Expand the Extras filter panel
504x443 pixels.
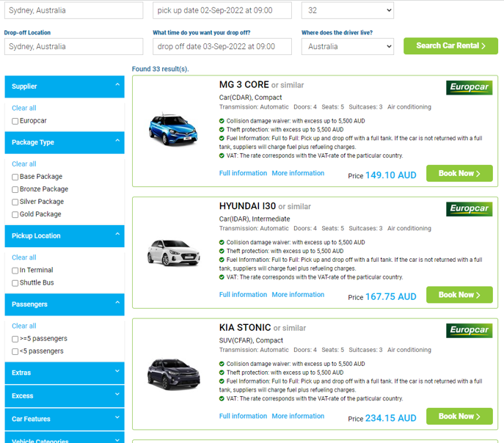(x=65, y=373)
